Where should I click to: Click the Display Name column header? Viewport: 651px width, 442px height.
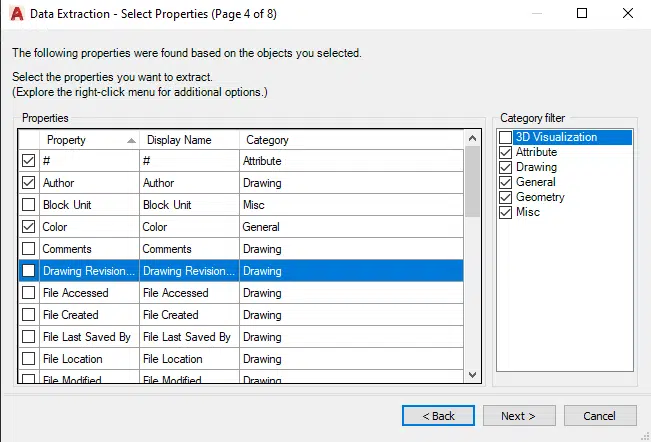click(189, 140)
